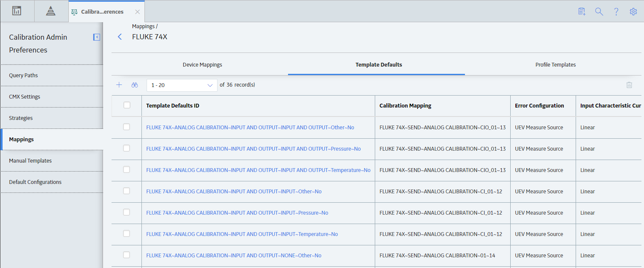The image size is (644, 268).
Task: Open the NONE~Other~No template link
Action: pyautogui.click(x=234, y=256)
